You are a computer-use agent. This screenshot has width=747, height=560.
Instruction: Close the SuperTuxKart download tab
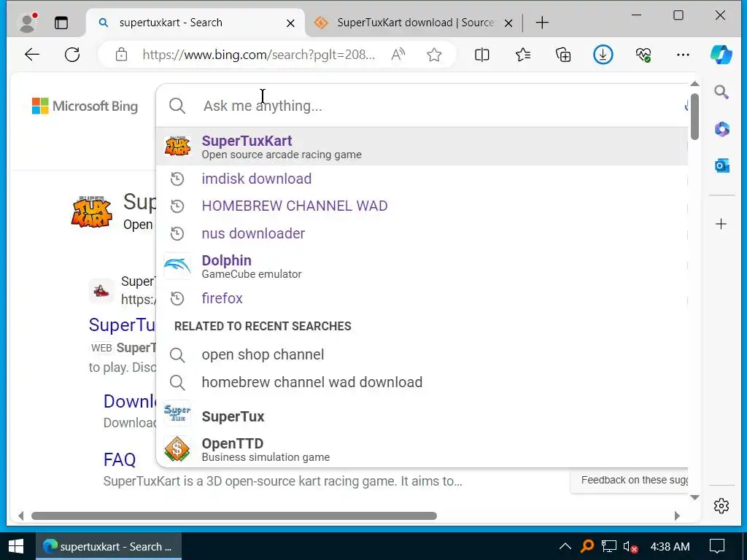(x=508, y=23)
